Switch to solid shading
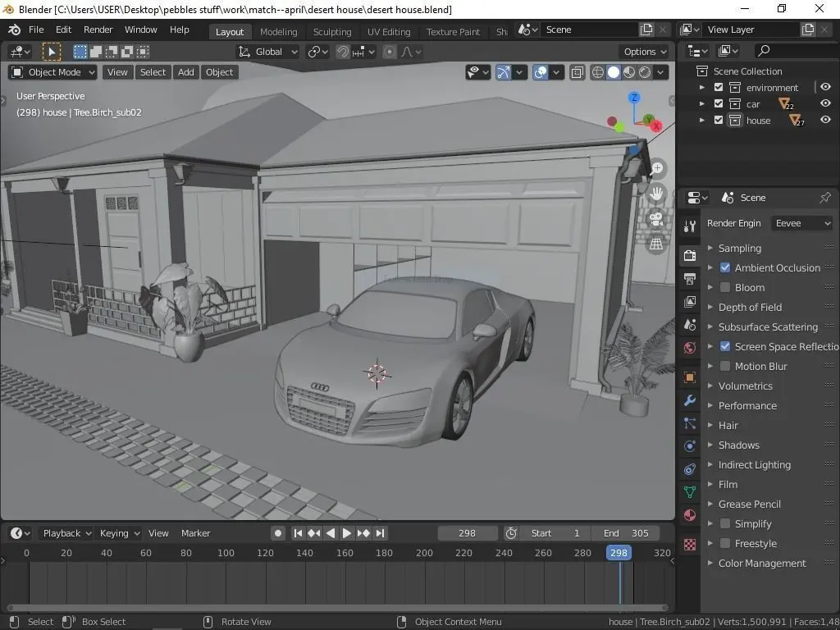 (x=614, y=72)
